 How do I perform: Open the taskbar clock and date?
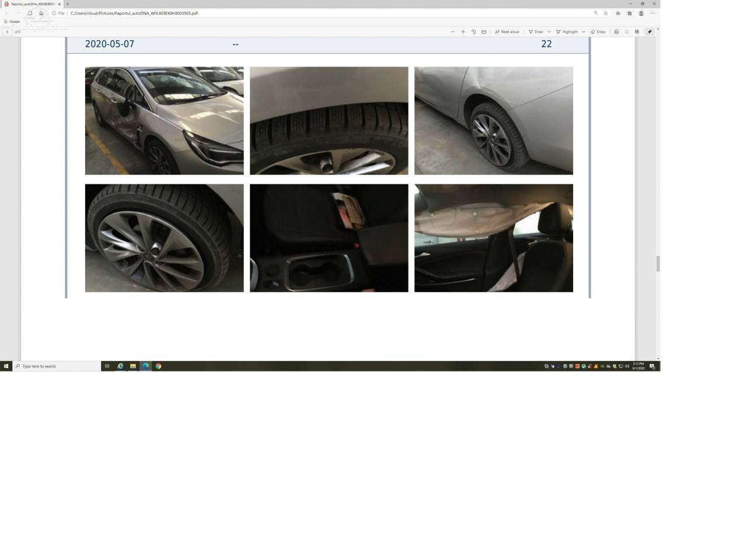(638, 366)
